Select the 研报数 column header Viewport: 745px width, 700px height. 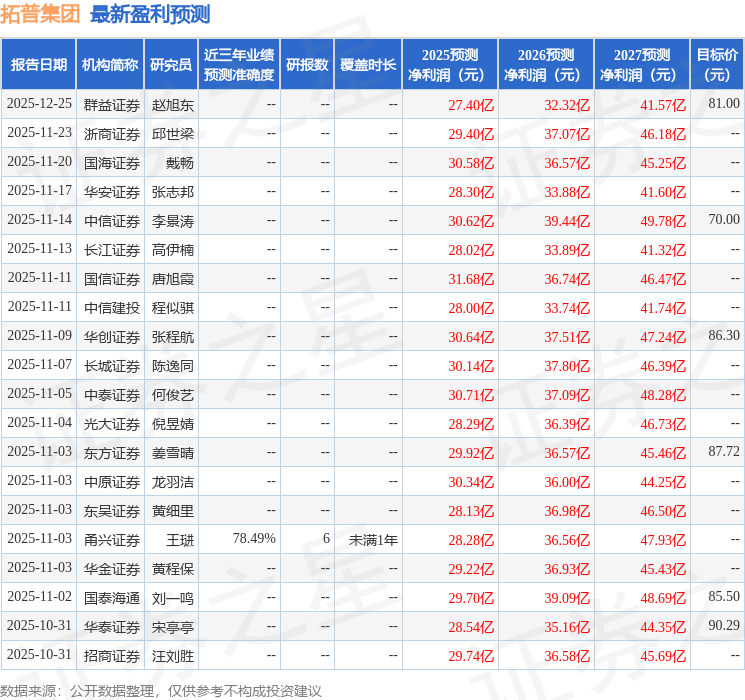click(x=307, y=65)
